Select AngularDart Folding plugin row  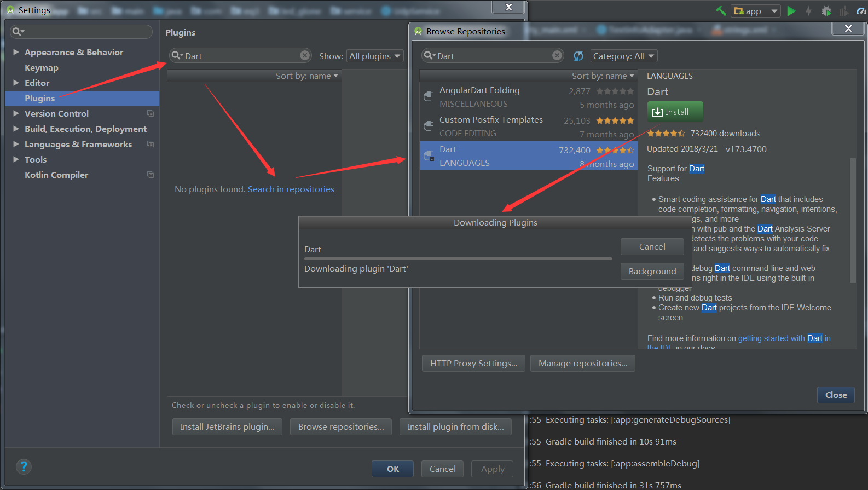(x=528, y=97)
